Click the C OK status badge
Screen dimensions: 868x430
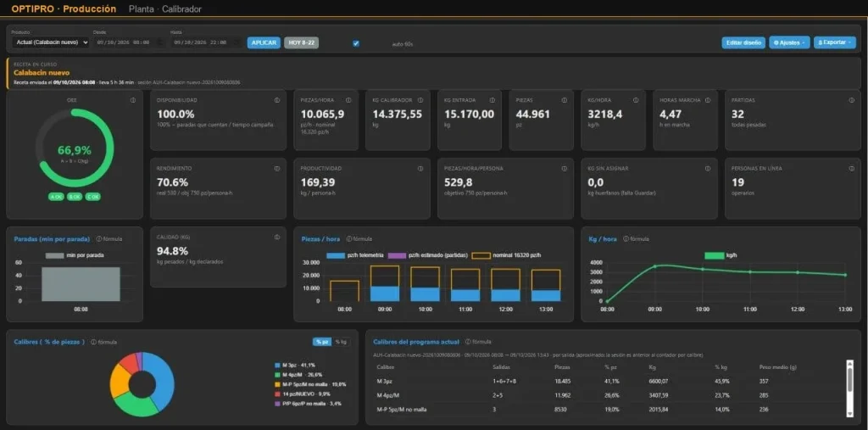[93, 196]
